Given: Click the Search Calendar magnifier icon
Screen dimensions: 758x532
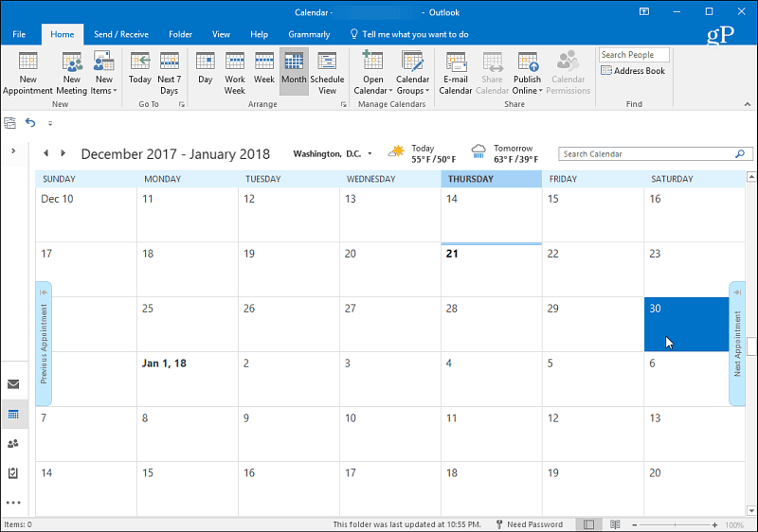Looking at the screenshot, I should pyautogui.click(x=740, y=154).
